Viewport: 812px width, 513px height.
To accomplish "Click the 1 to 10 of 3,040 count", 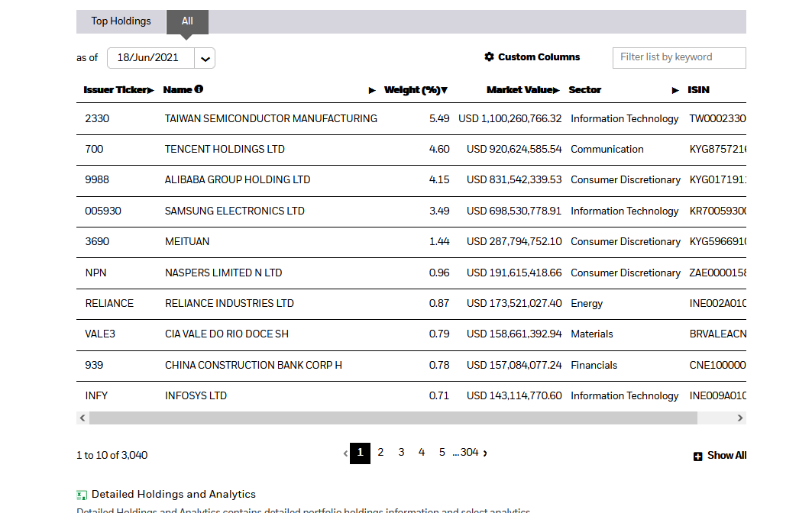I will click(x=112, y=456).
